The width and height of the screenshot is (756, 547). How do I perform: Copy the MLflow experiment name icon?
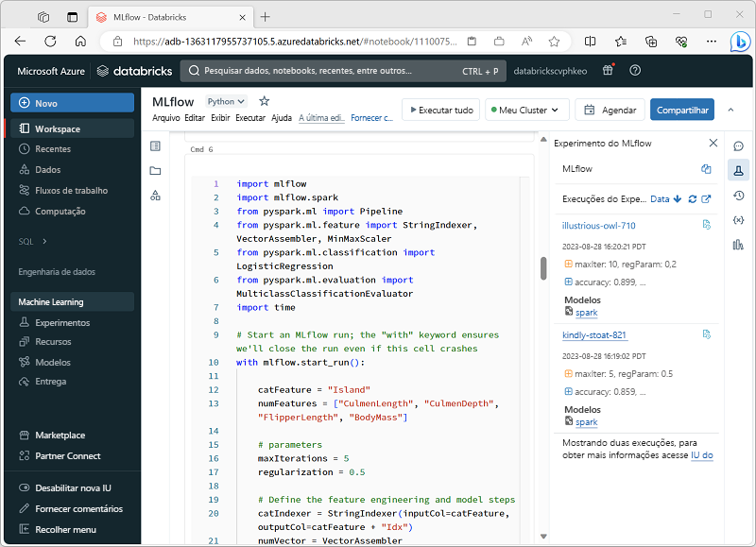[x=706, y=169]
